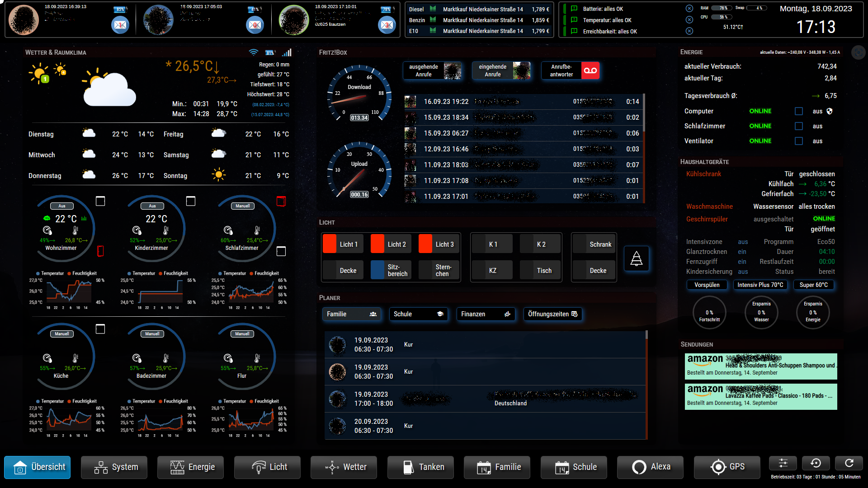The width and height of the screenshot is (868, 488).
Task: Switch to the Tanken tab
Action: (420, 467)
